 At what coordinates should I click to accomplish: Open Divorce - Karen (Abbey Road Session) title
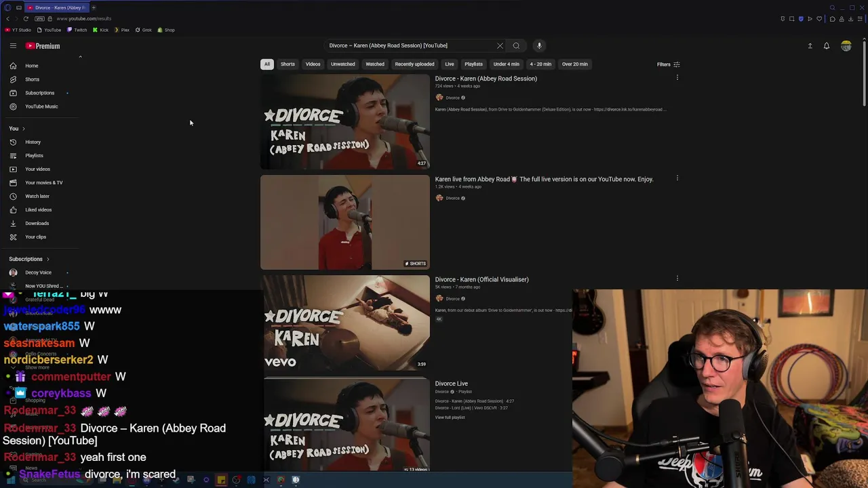(x=486, y=79)
